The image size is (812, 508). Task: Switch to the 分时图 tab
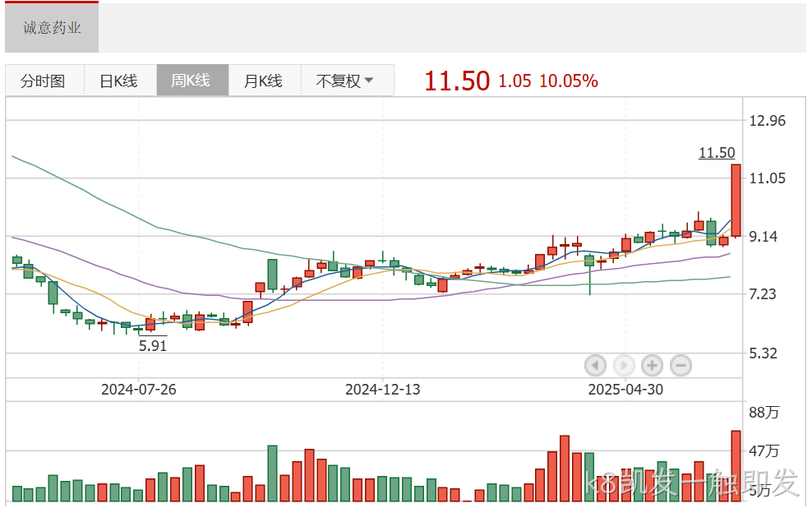click(43, 81)
